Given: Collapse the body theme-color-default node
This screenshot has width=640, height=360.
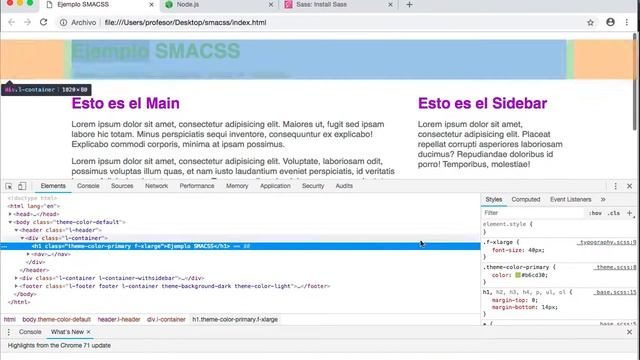Looking at the screenshot, I should (10, 222).
